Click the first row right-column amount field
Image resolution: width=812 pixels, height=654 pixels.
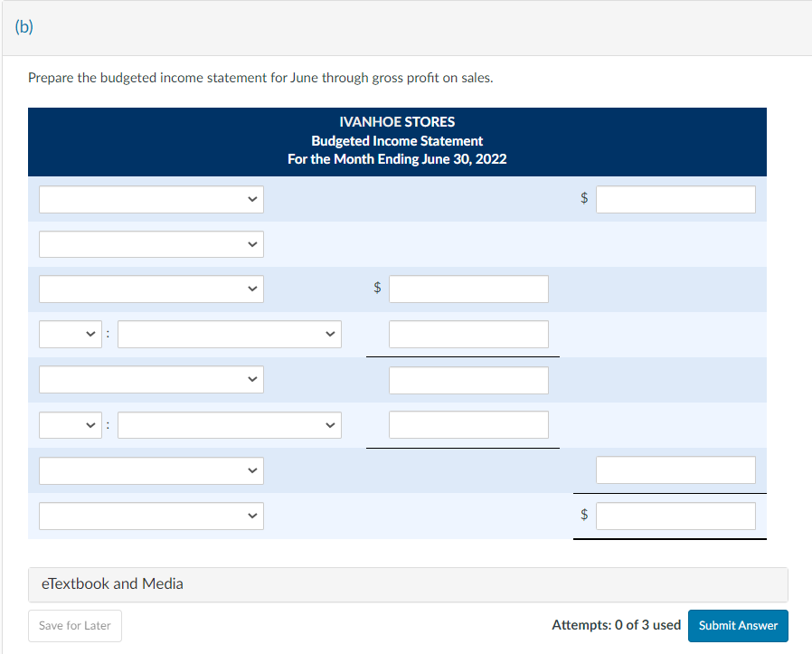click(x=675, y=200)
